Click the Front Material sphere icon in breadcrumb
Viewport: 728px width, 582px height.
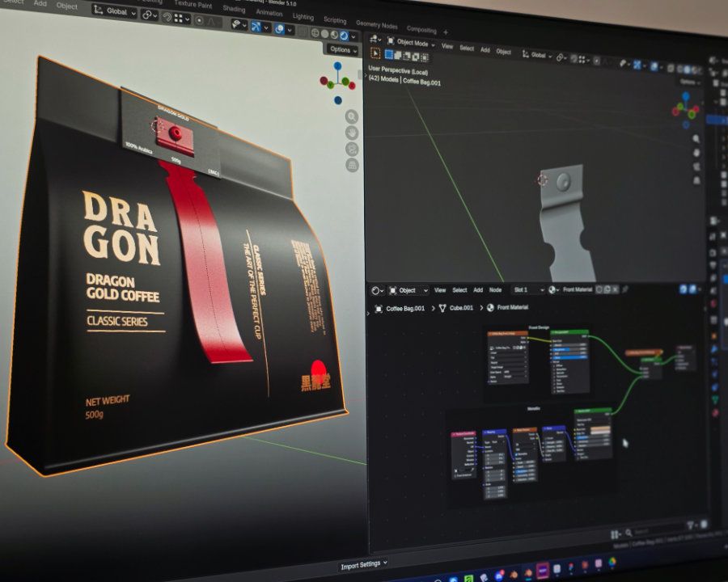490,307
